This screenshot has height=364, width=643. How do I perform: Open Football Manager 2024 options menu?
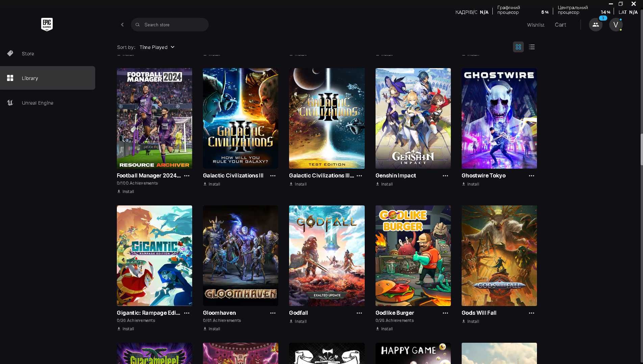[x=187, y=176]
